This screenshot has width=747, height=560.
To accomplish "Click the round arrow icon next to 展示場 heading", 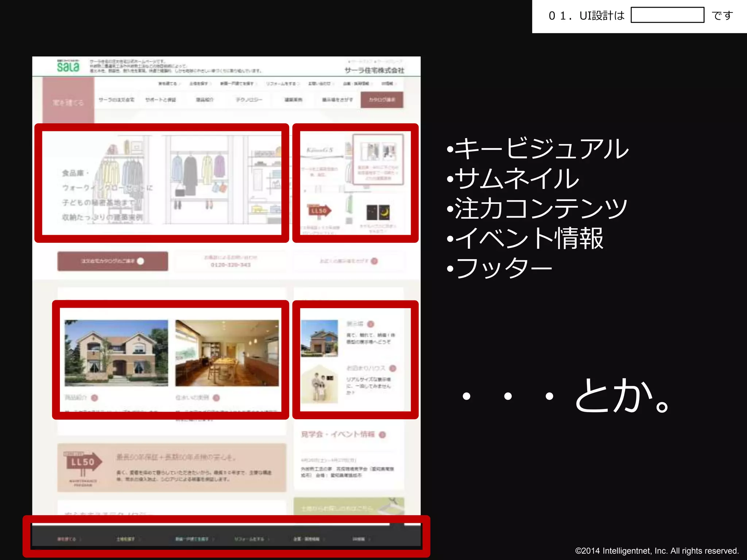I will (371, 324).
